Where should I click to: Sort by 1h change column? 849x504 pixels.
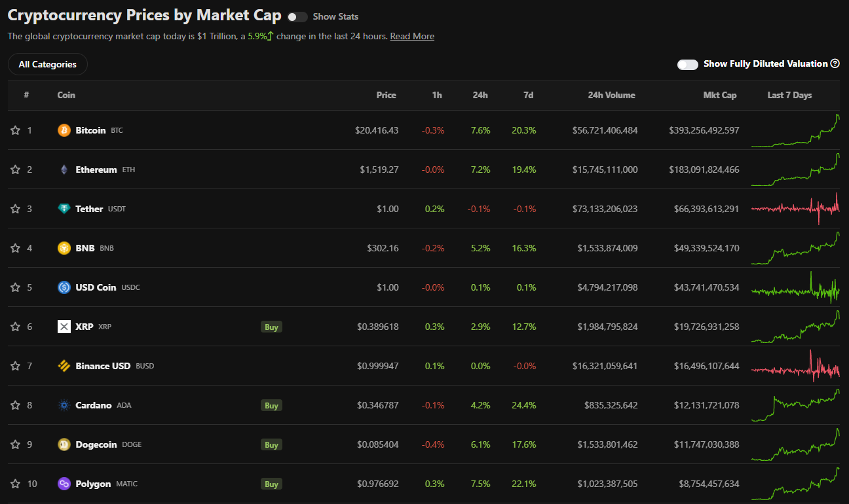click(x=437, y=95)
